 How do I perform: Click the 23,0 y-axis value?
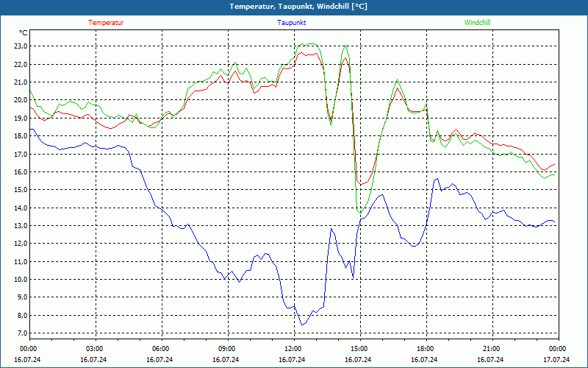(x=21, y=46)
